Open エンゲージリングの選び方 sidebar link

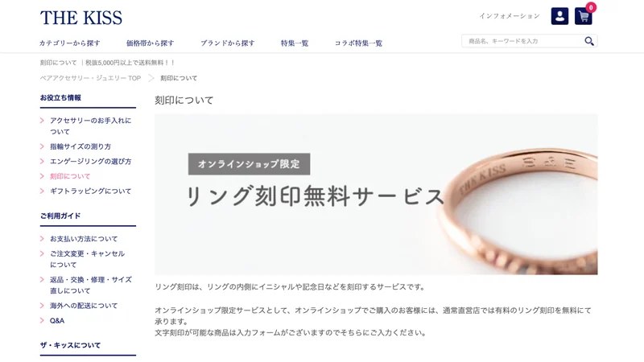click(90, 162)
